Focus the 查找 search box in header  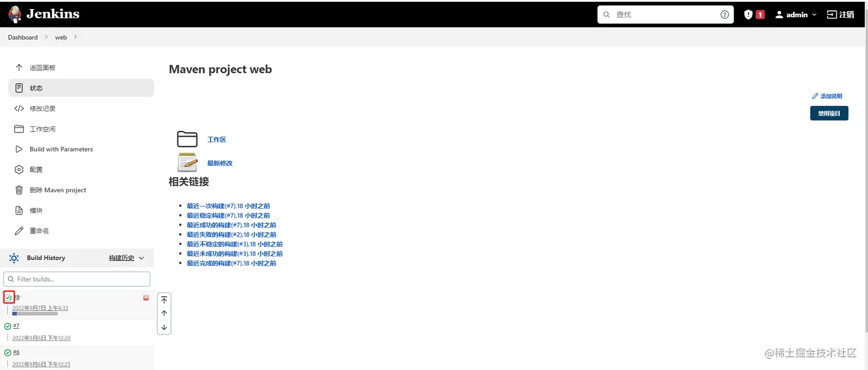665,14
